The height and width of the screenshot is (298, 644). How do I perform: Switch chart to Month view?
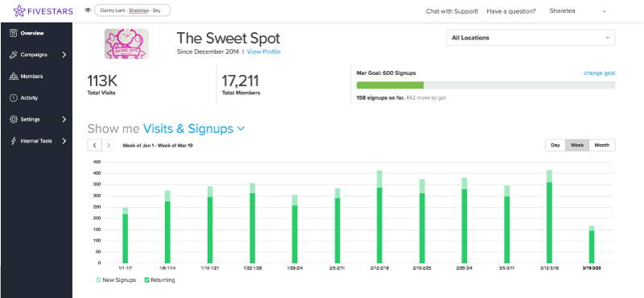point(601,145)
